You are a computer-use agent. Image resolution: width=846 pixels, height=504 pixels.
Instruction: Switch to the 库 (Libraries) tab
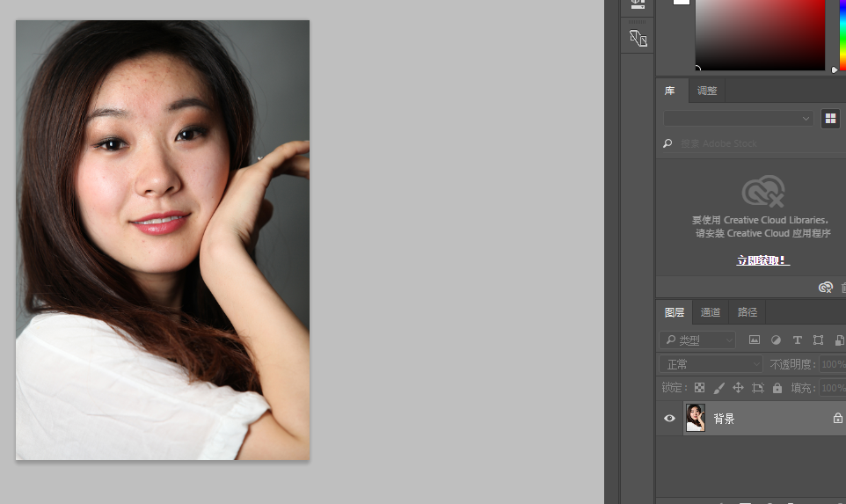point(669,91)
